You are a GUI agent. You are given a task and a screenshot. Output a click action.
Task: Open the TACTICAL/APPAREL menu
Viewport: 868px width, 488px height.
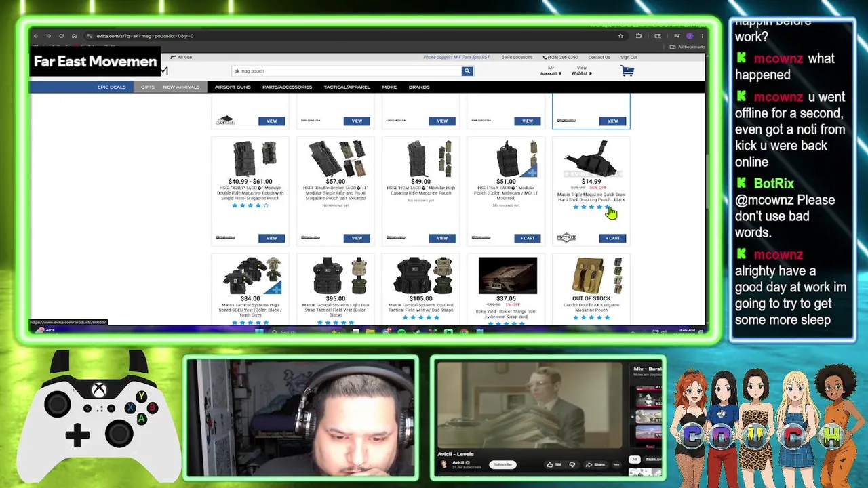(x=347, y=87)
